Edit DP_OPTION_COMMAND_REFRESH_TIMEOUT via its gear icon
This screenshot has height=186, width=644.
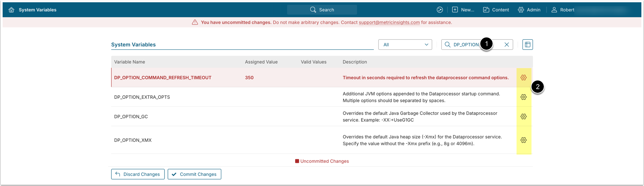tap(524, 77)
